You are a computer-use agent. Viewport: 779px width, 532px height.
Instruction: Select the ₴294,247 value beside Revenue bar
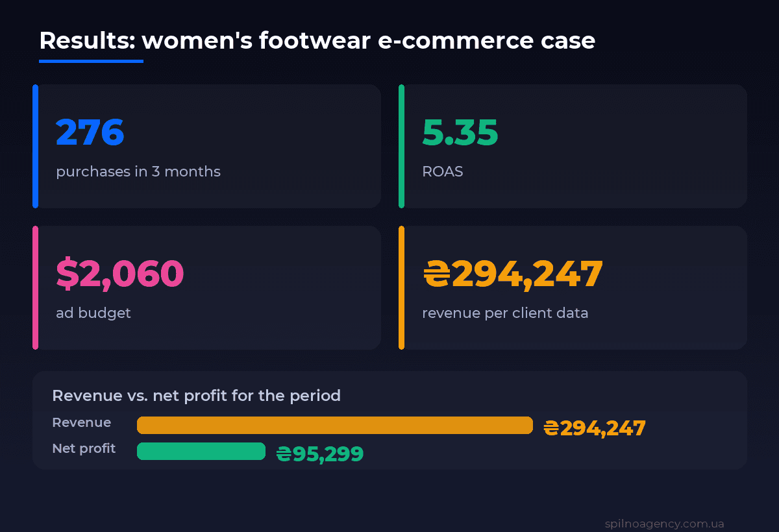(x=595, y=428)
